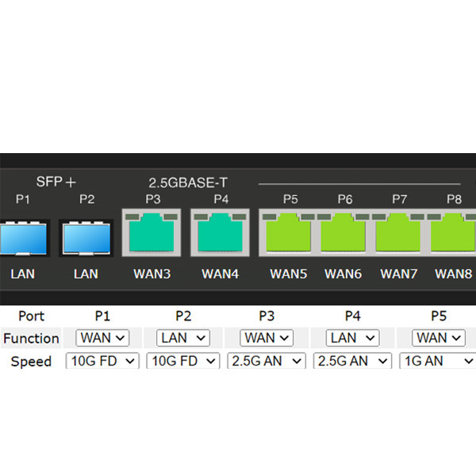Click the green P5 WAN5 port icon
The image size is (476, 476).
(x=288, y=232)
